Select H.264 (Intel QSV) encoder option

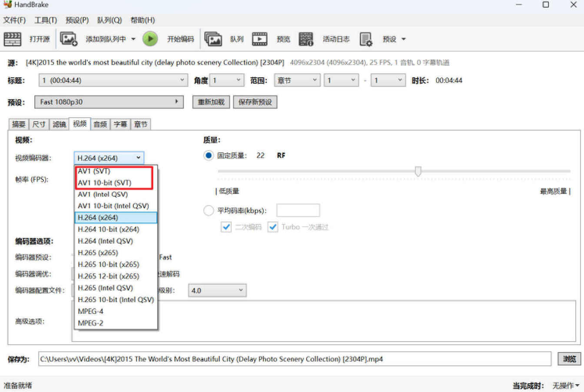point(116,241)
